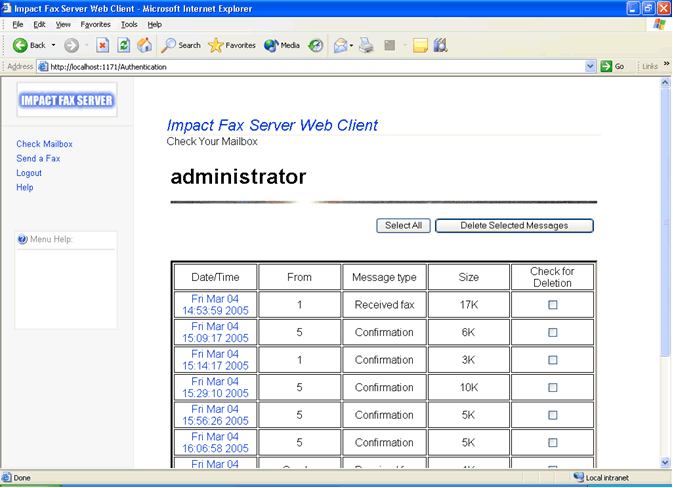Open the Tools menu

(129, 24)
